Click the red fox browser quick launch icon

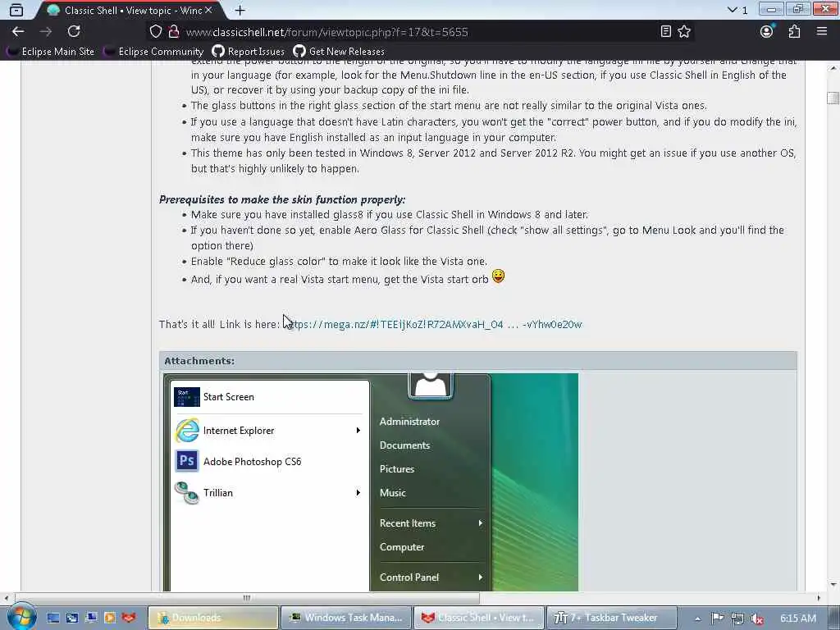(129, 618)
